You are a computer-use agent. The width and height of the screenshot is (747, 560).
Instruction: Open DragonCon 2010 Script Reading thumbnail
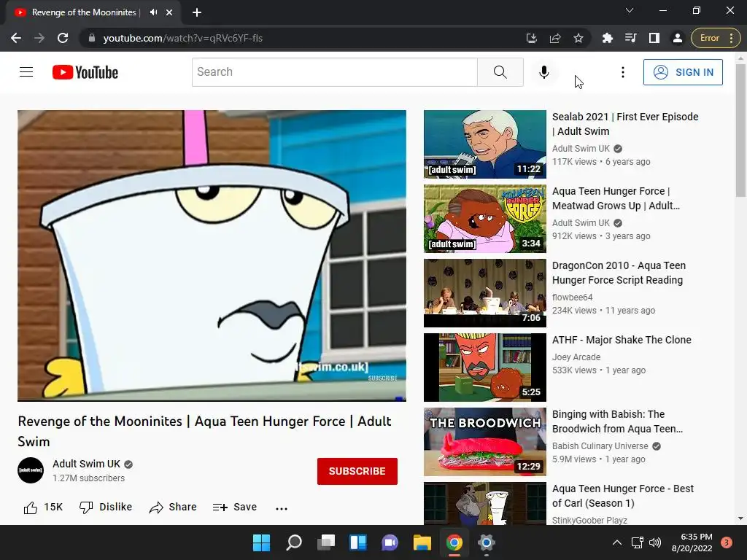tap(485, 293)
